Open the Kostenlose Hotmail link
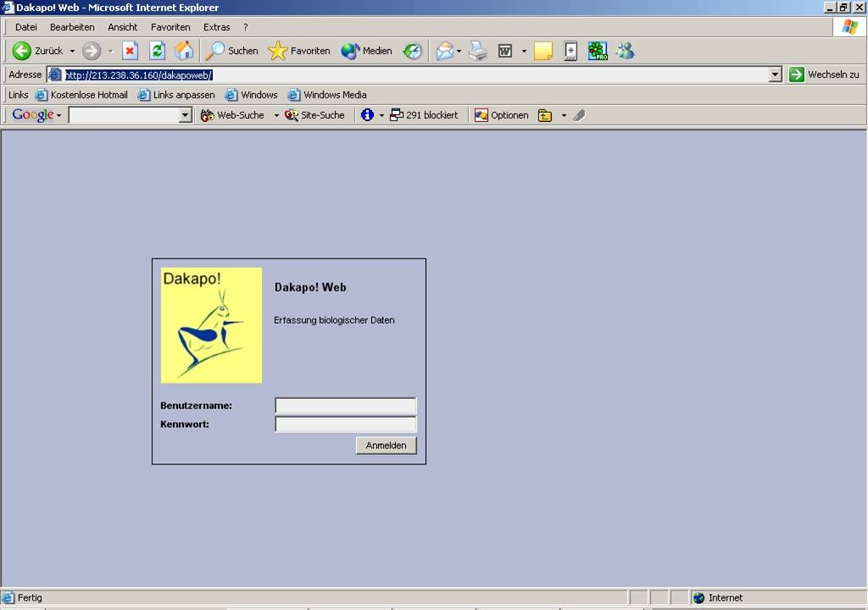Image resolution: width=868 pixels, height=610 pixels. pyautogui.click(x=82, y=95)
